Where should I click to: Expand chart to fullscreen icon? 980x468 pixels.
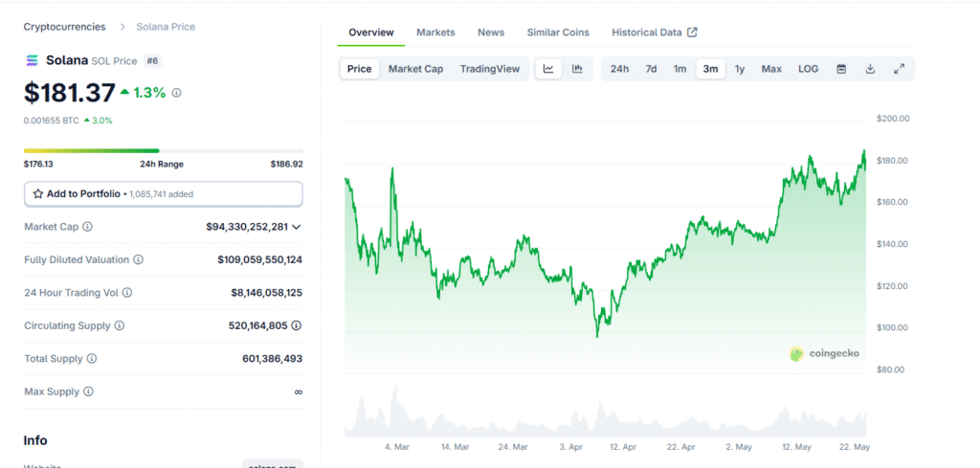coord(899,69)
